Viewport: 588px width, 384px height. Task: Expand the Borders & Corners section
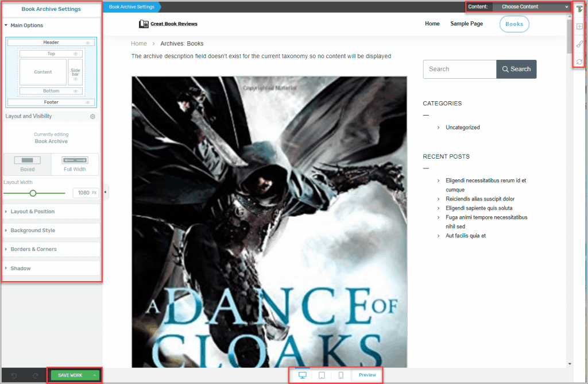33,249
